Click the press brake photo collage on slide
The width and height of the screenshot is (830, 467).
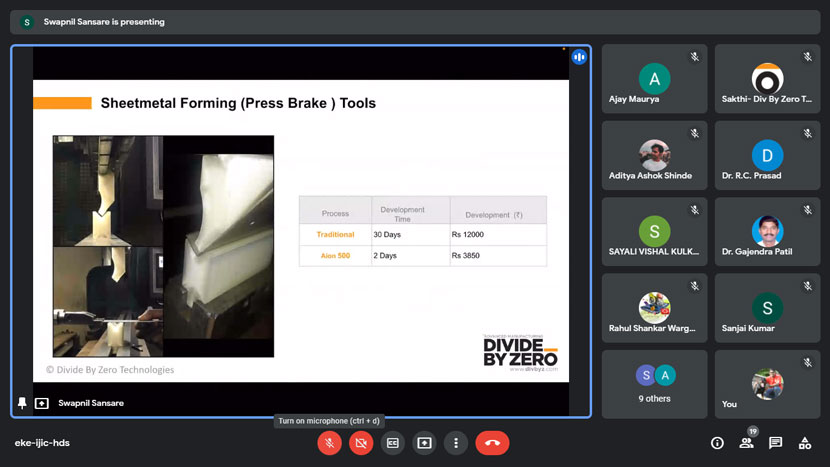coord(163,246)
